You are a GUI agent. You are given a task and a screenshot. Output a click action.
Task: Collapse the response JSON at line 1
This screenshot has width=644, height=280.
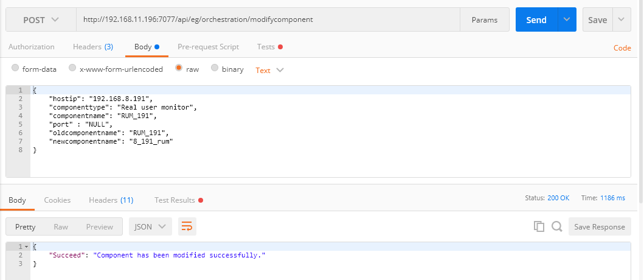[x=27, y=247]
